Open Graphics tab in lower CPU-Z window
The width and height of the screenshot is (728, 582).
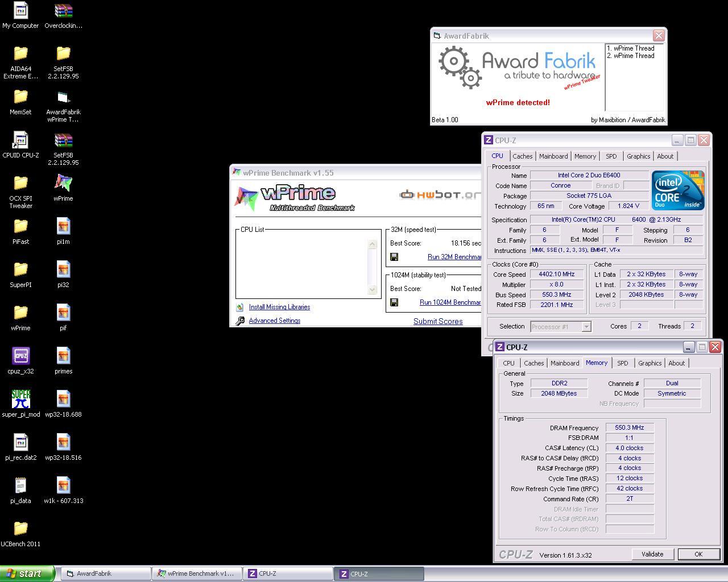(x=650, y=363)
